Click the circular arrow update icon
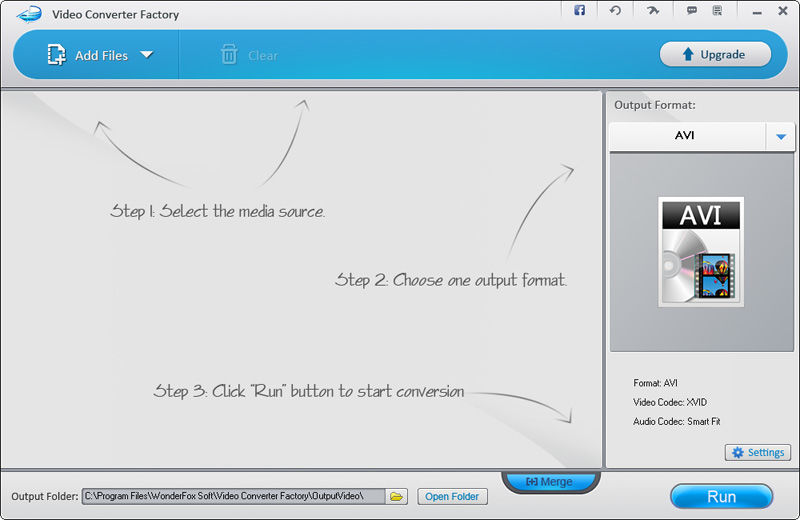The image size is (800, 520). 615,10
